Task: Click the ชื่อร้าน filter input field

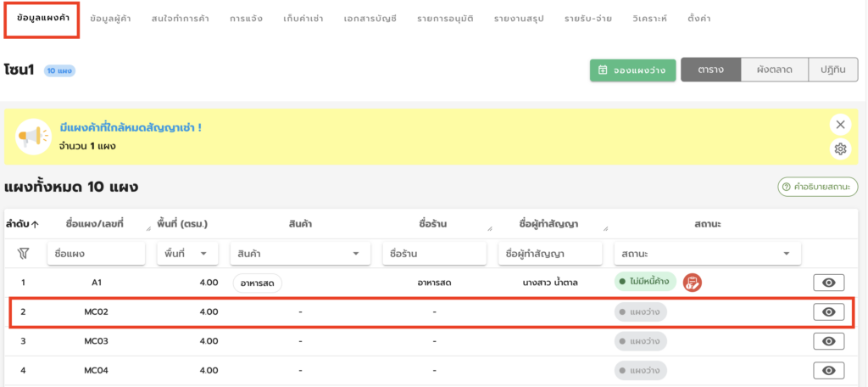Action: 435,254
